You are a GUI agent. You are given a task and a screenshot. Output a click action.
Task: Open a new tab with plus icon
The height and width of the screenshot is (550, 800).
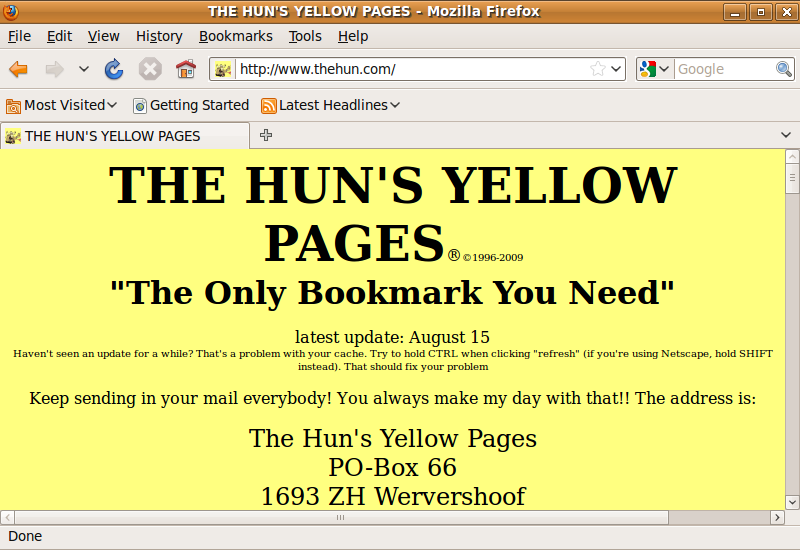click(x=266, y=135)
